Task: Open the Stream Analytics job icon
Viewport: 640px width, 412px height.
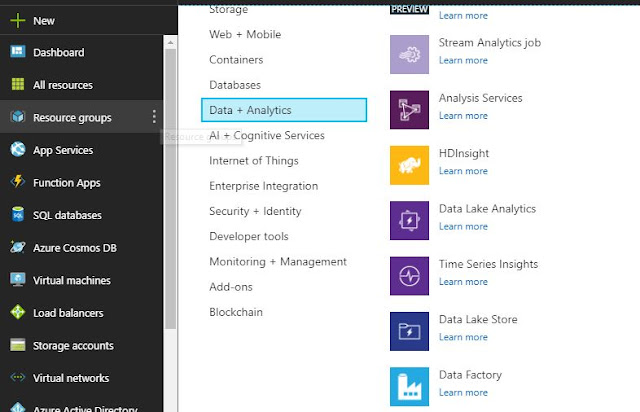Action: (409, 54)
